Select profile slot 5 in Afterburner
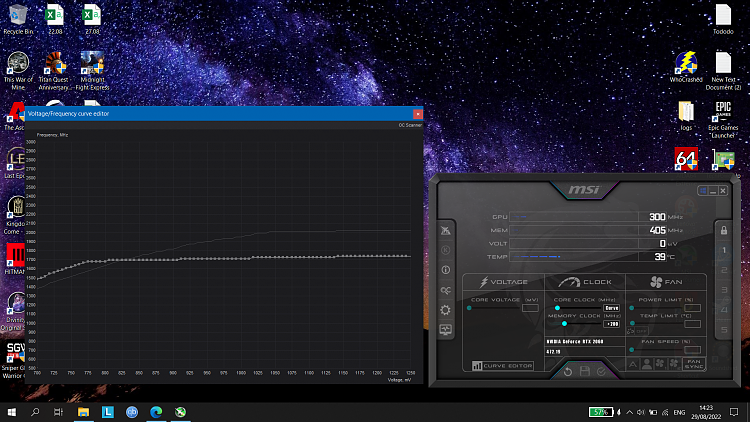Screen dimensions: 750x422 724,330
